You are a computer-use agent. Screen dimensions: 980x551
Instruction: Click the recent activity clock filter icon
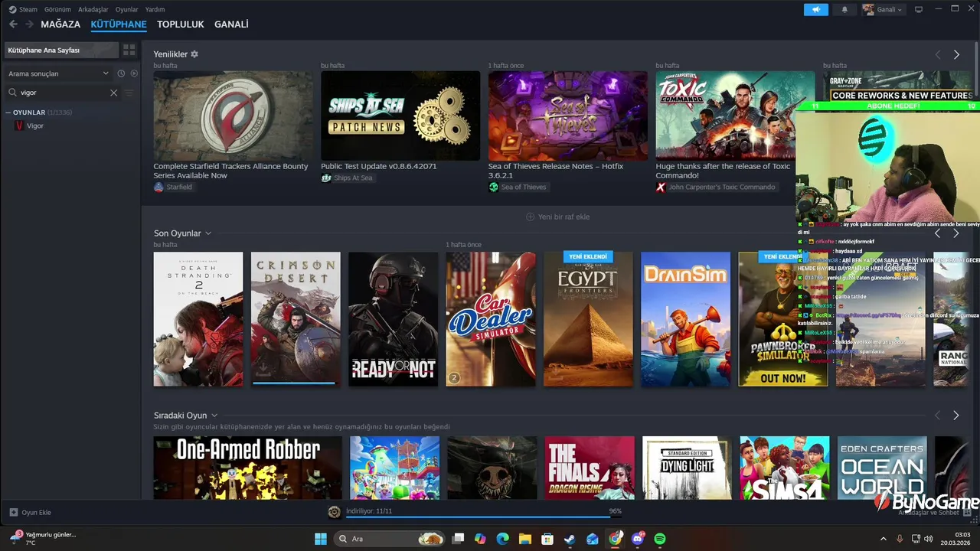(121, 73)
